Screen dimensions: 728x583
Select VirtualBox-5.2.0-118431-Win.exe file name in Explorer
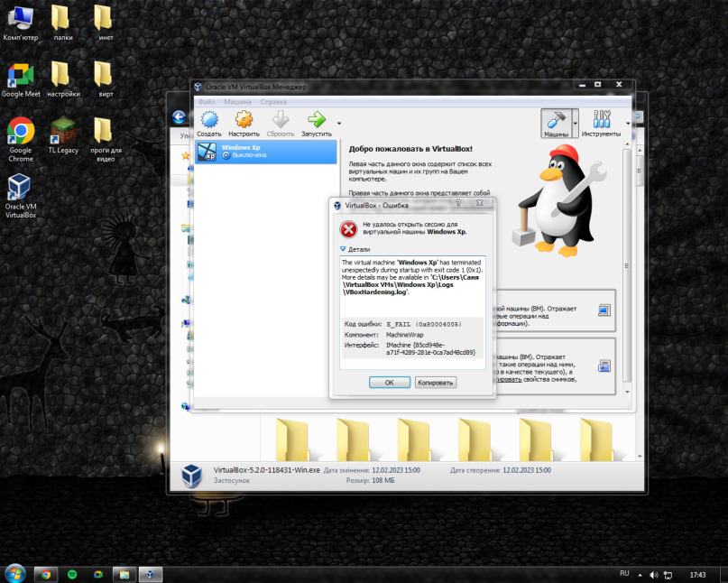(x=266, y=470)
